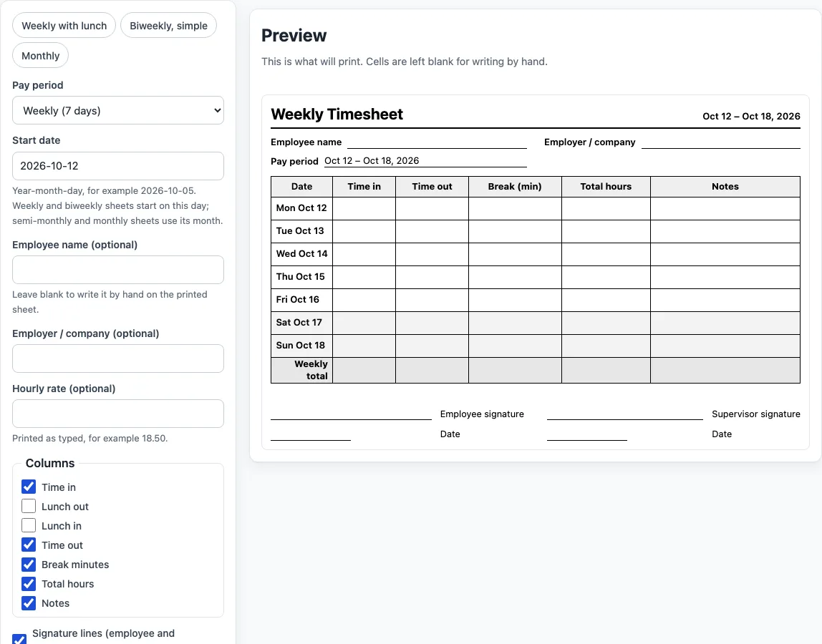The image size is (822, 644).
Task: Click the Weekly Timesheet title in preview
Action: pyautogui.click(x=337, y=114)
